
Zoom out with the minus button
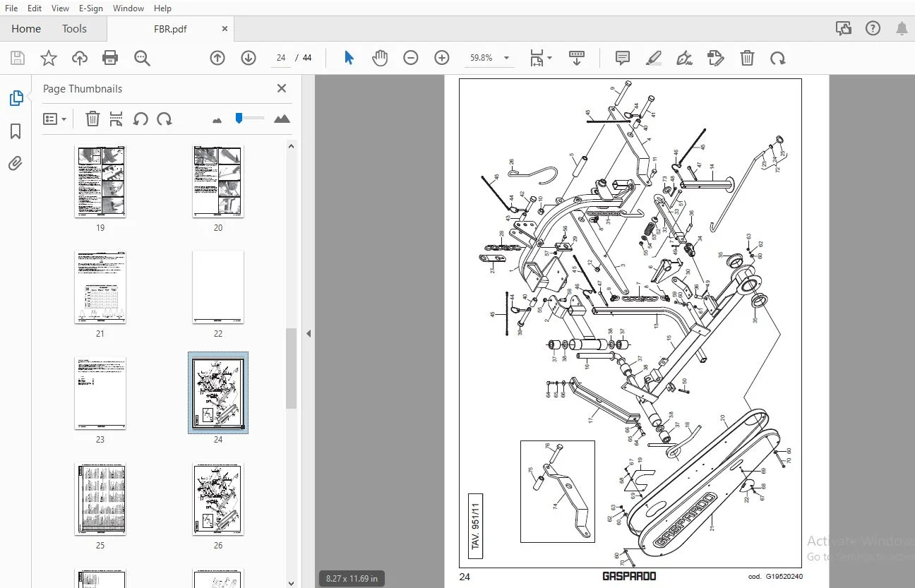[411, 58]
